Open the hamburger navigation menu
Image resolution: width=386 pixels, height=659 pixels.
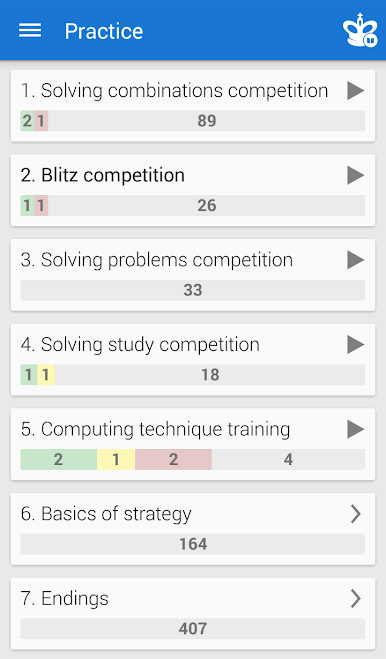pos(30,31)
